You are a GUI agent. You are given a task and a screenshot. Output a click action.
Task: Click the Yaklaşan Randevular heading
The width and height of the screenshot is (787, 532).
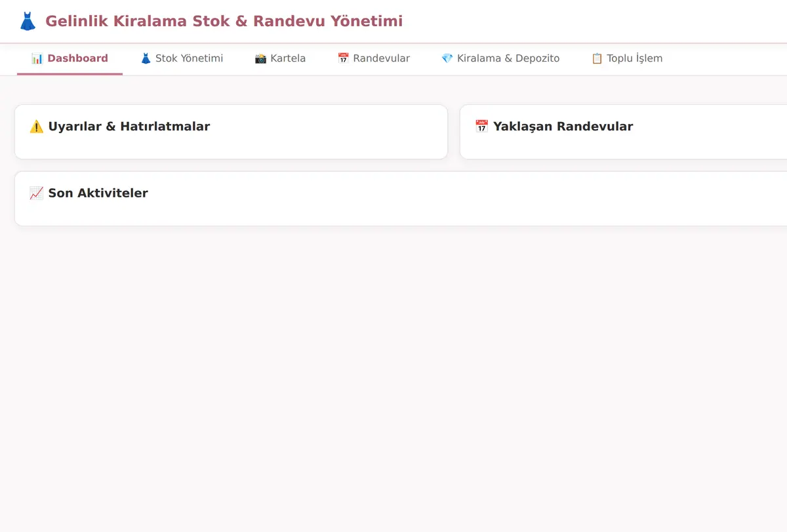tap(554, 127)
